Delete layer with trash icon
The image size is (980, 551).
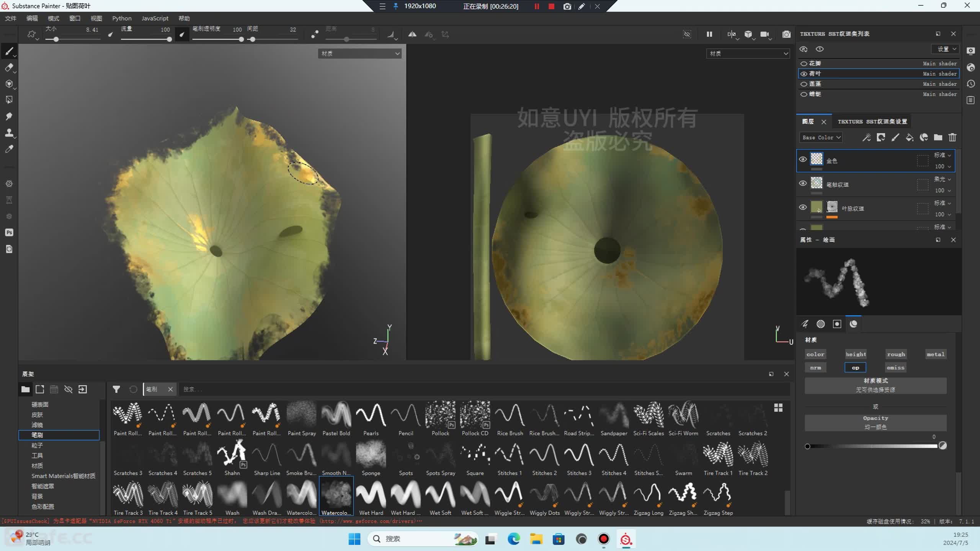952,137
